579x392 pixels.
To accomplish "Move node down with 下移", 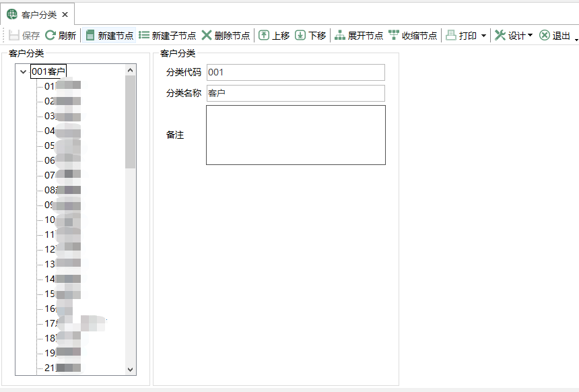I will point(310,36).
